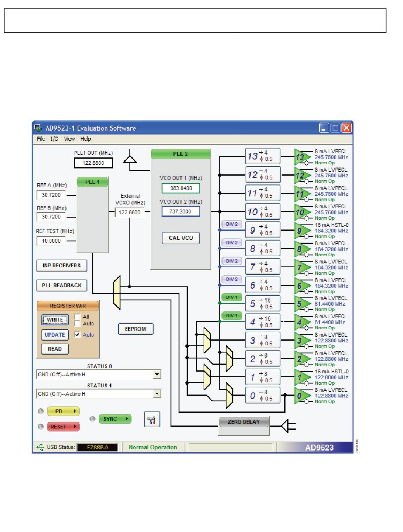
Task: Open the Help menu
Action: coord(86,139)
